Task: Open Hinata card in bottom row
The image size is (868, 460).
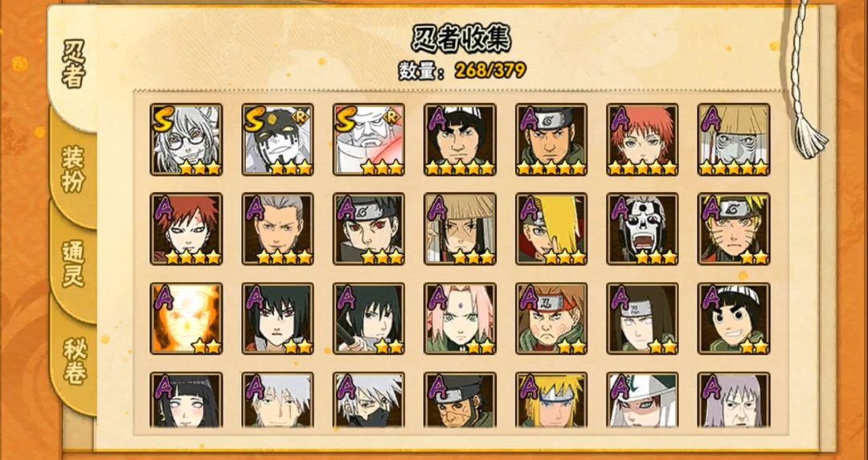Action: (186, 400)
